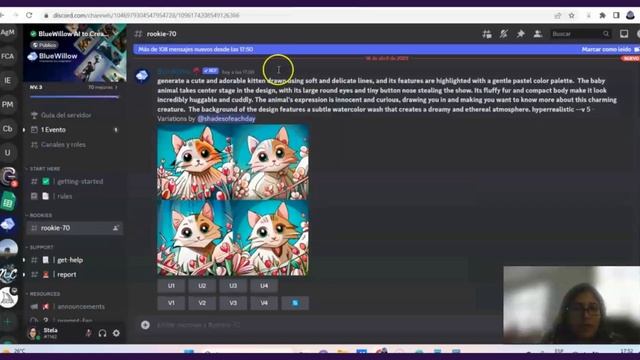Open the IE server in sidebar
Screen dimensions: 640x360
(x=7, y=80)
